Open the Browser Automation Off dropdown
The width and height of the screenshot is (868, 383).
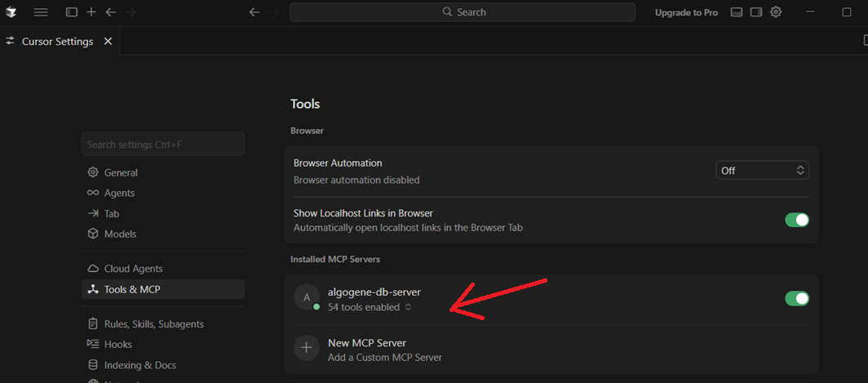pos(763,171)
